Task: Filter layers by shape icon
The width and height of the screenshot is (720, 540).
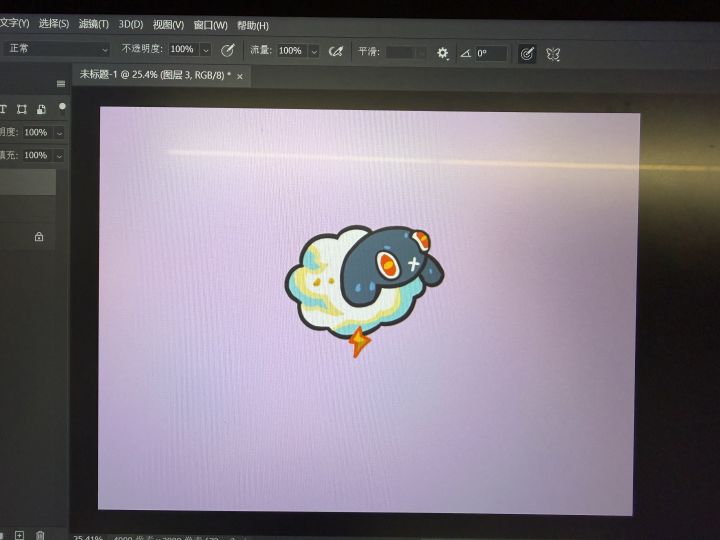Action: coord(22,109)
